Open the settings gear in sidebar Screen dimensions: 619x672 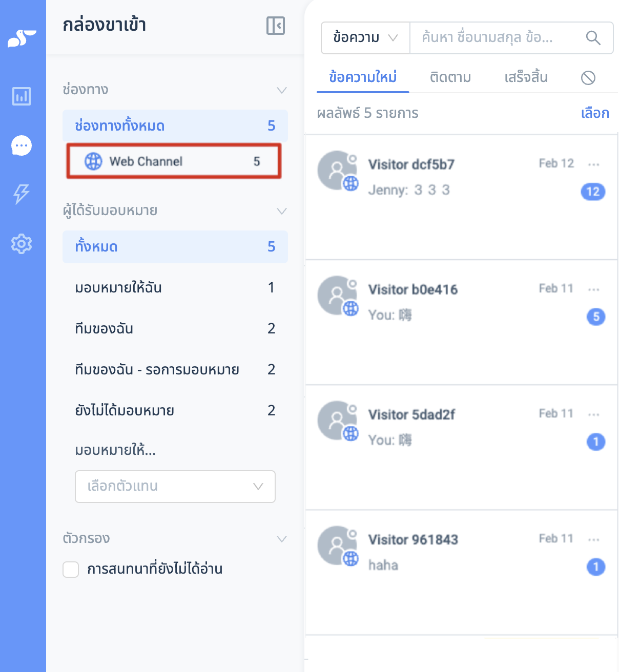[22, 244]
